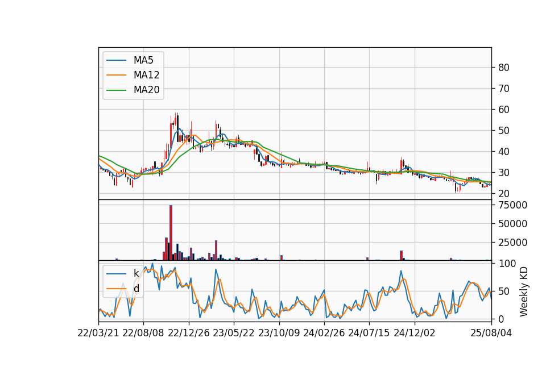Screen dimensions: 546x392
Task: Click the KD axis value 100
Action: (x=507, y=264)
